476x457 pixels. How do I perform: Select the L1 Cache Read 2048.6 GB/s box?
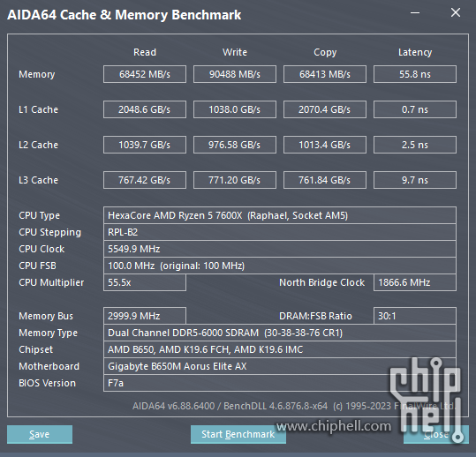click(x=145, y=109)
